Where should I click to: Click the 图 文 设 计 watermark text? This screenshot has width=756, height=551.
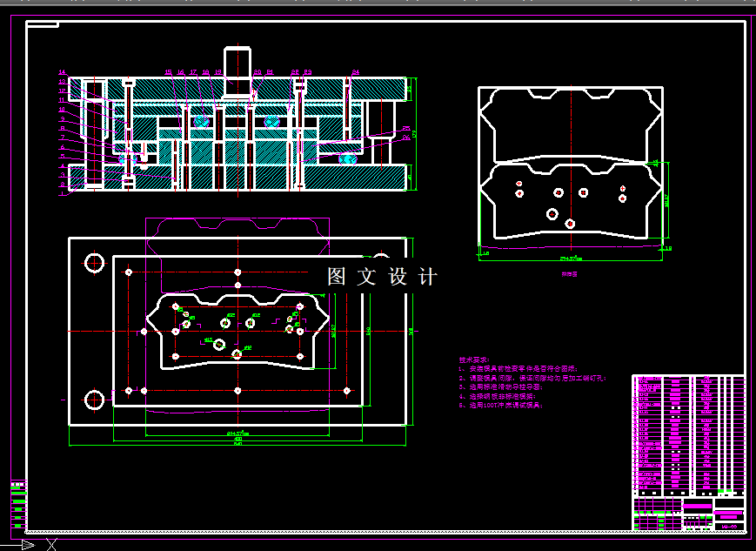click(381, 276)
